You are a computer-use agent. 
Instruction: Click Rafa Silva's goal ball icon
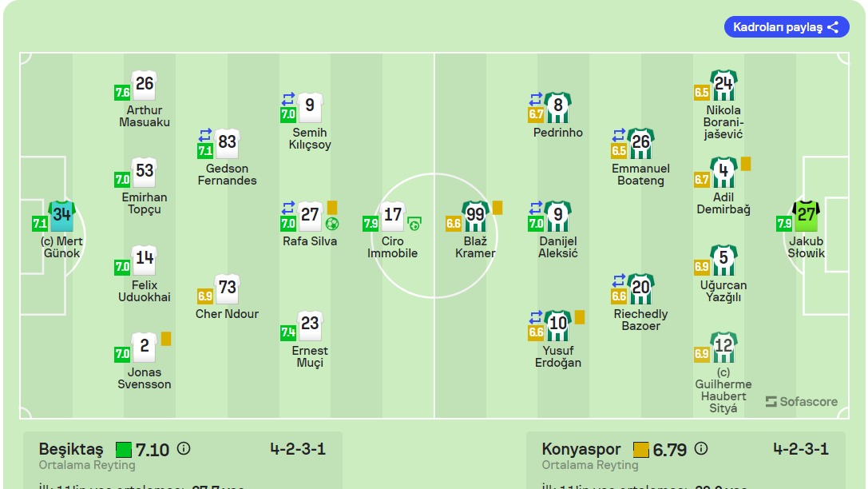pyautogui.click(x=332, y=224)
